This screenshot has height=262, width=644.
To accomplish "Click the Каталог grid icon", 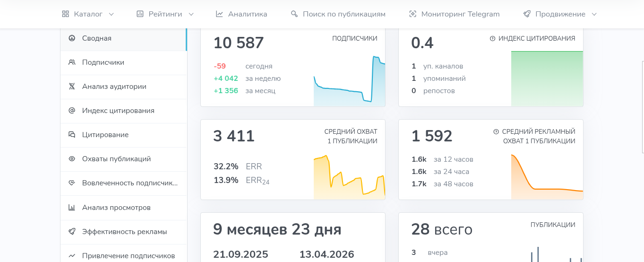I will (x=66, y=14).
